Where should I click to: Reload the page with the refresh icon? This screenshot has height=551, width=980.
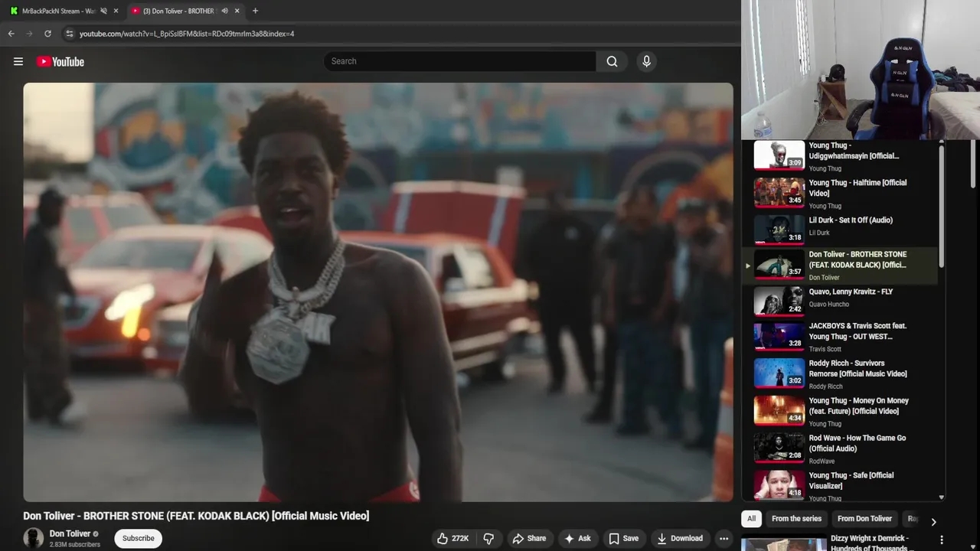(x=47, y=34)
